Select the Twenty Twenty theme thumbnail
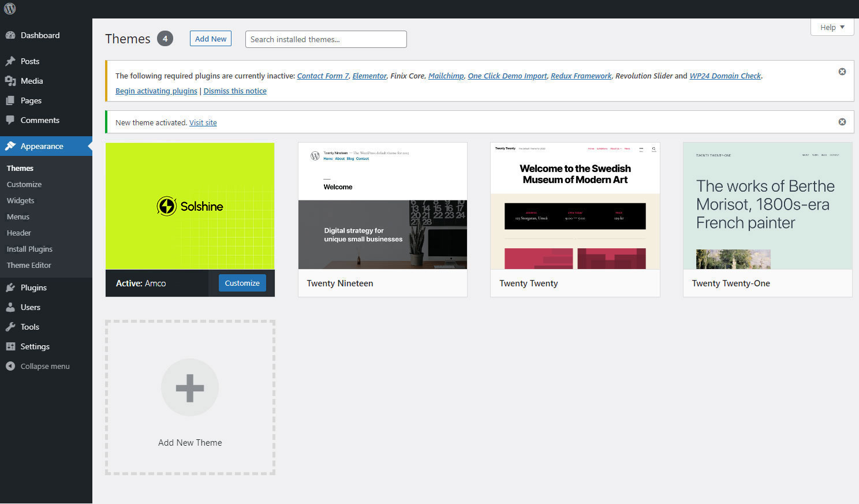 pyautogui.click(x=574, y=206)
